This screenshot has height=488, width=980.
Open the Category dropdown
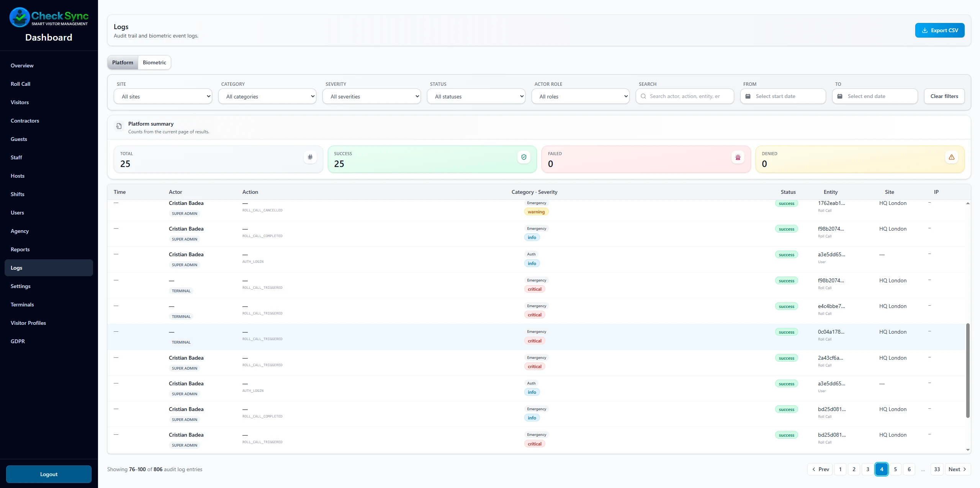click(x=267, y=97)
